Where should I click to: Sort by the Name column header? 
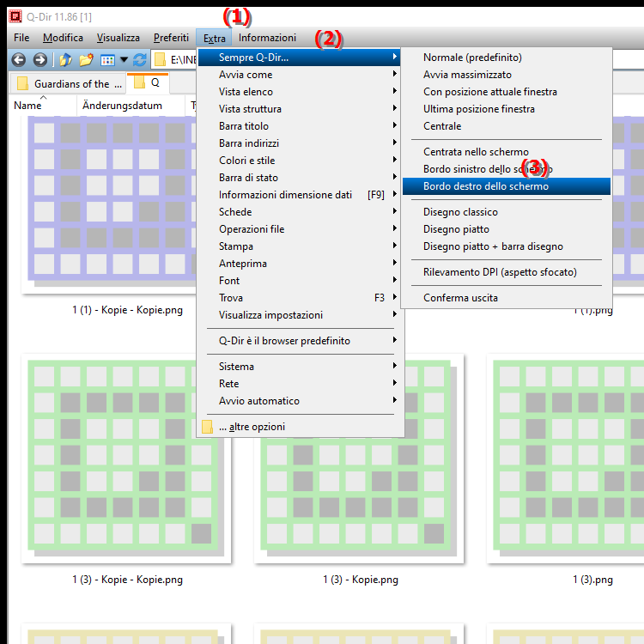click(x=43, y=106)
